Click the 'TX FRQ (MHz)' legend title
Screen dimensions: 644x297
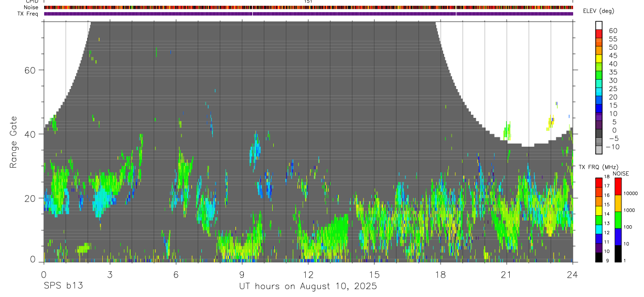coord(598,167)
